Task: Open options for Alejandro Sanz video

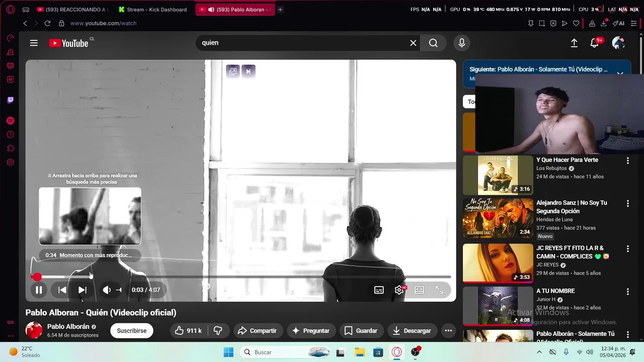Action: coord(627,204)
